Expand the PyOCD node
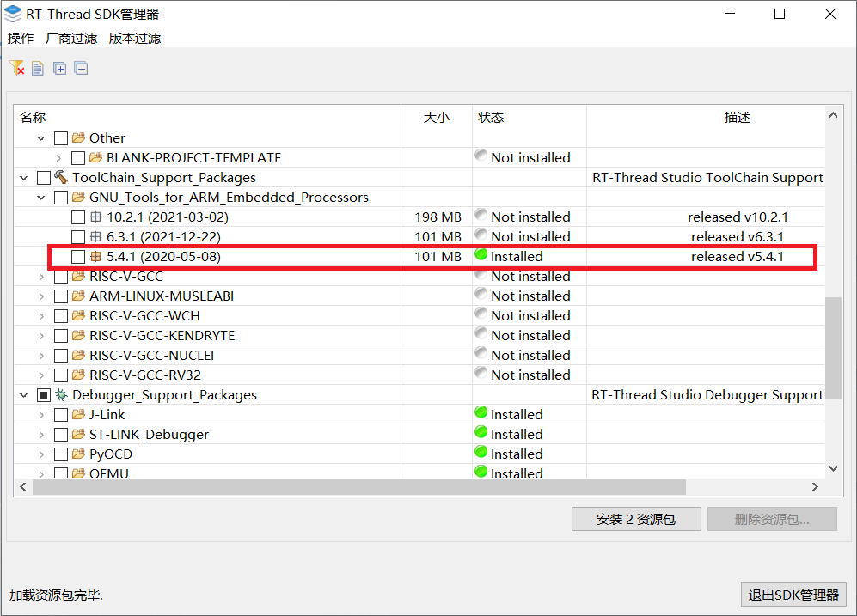 (x=41, y=454)
